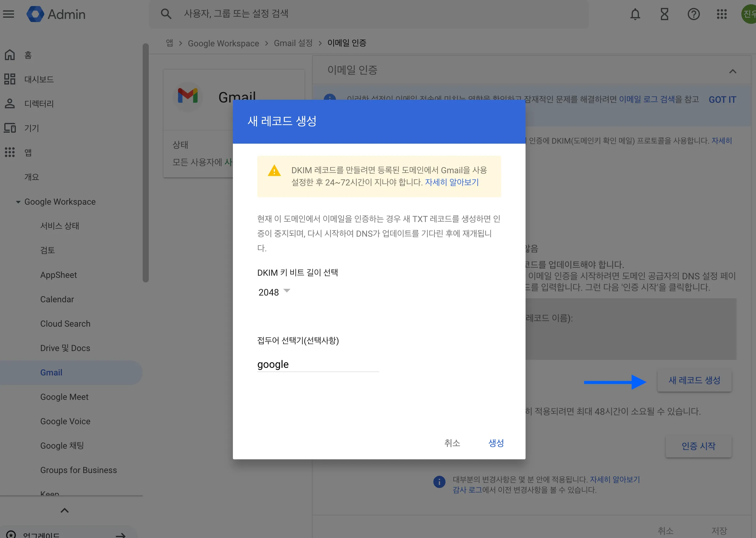Image resolution: width=756 pixels, height=538 pixels.
Task: Open the green account avatar
Action: coord(749,14)
